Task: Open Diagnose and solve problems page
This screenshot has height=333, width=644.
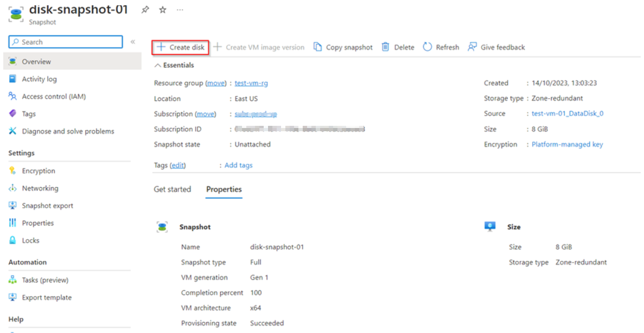Action: point(68,131)
